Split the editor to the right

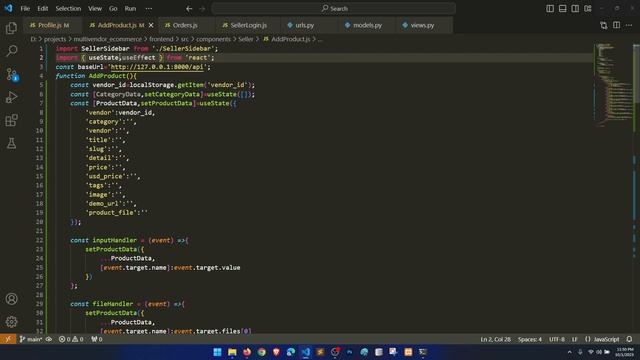(616, 25)
